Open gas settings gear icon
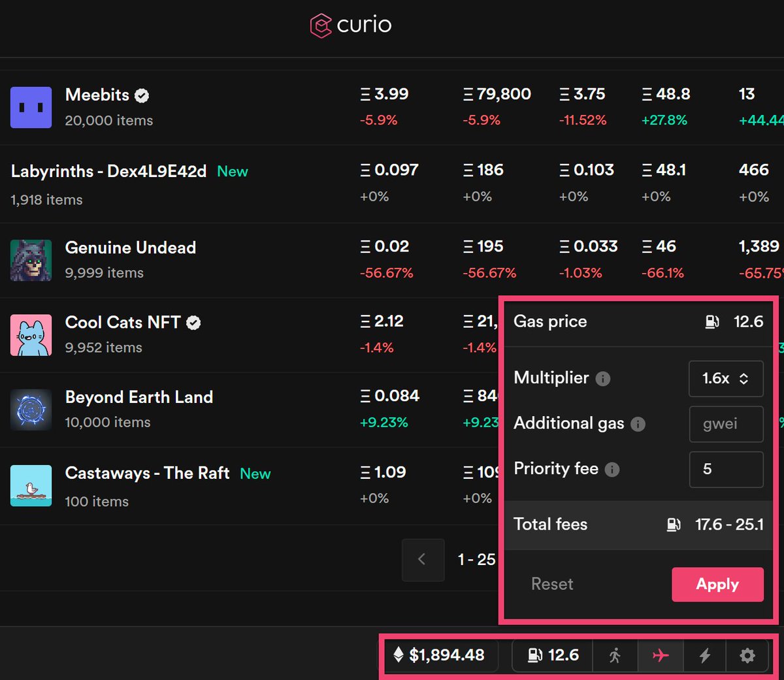Image resolution: width=784 pixels, height=680 pixels. pos(748,655)
